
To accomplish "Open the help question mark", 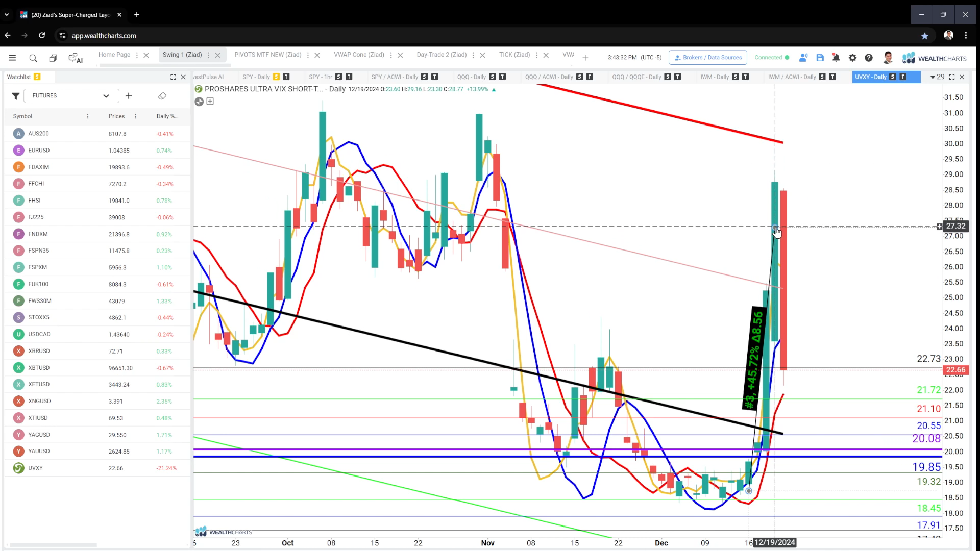I will tap(869, 58).
